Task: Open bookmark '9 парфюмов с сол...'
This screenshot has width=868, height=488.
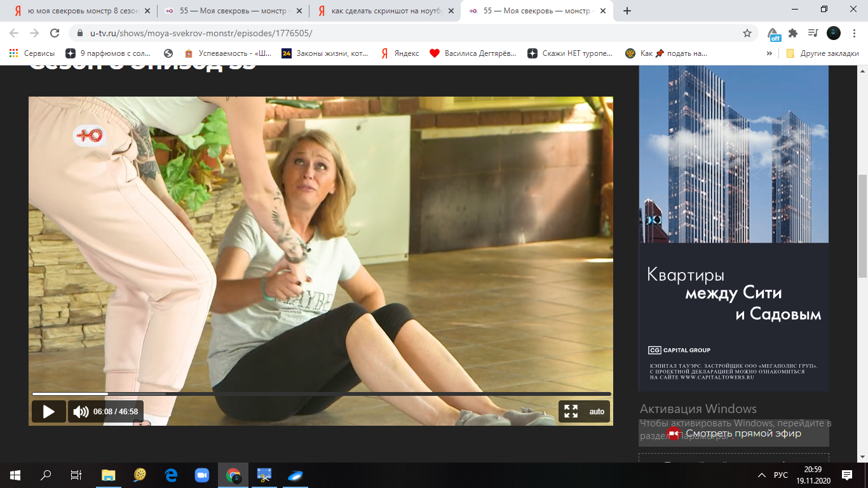Action: [x=109, y=53]
